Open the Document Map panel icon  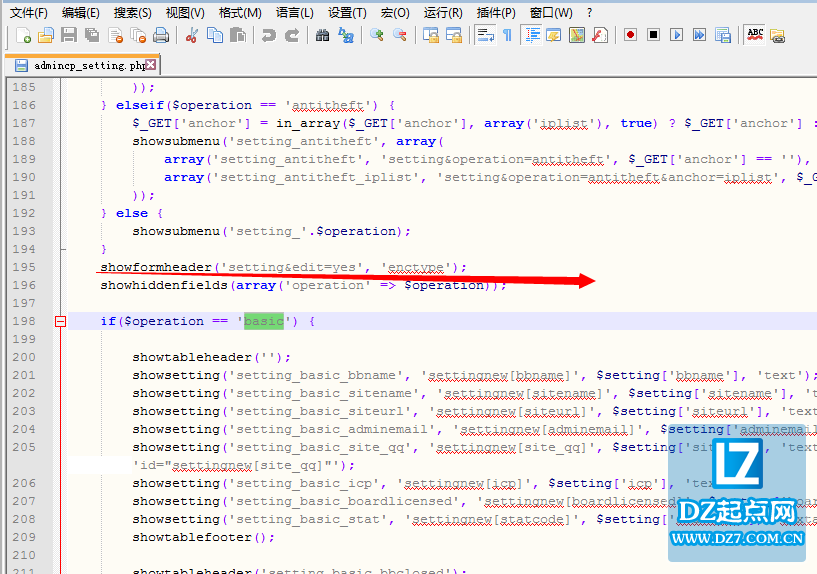[577, 35]
